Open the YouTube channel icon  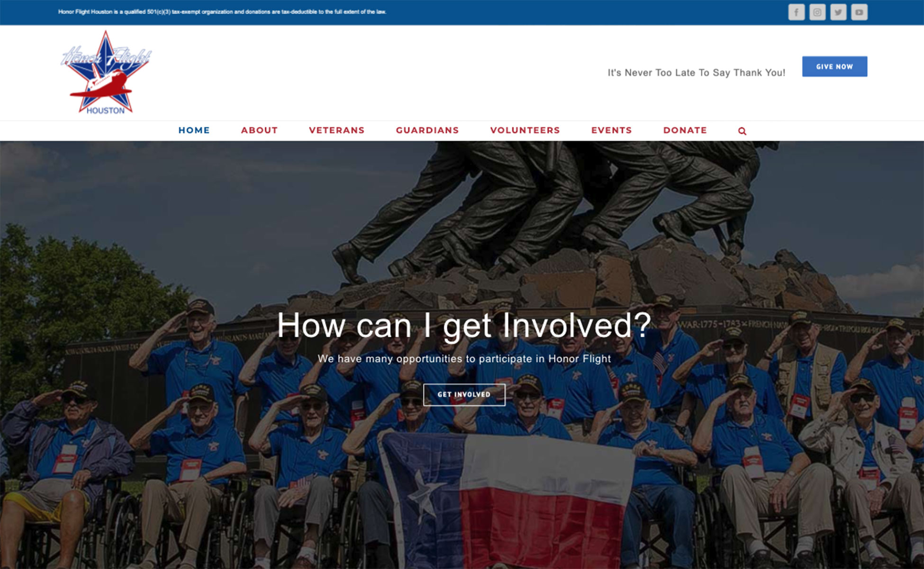pyautogui.click(x=859, y=12)
